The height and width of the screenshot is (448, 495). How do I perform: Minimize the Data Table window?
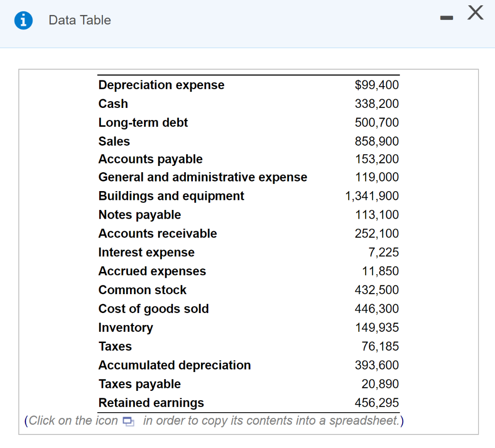click(x=447, y=17)
